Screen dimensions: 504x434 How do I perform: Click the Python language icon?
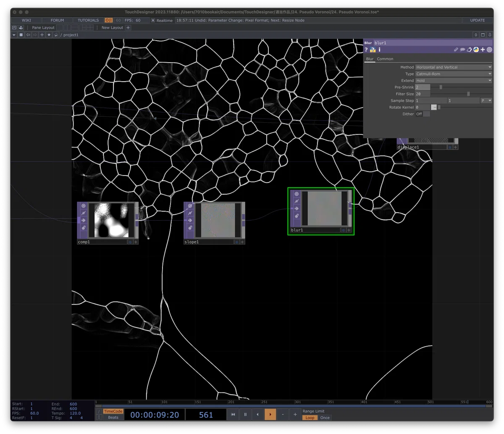(476, 50)
